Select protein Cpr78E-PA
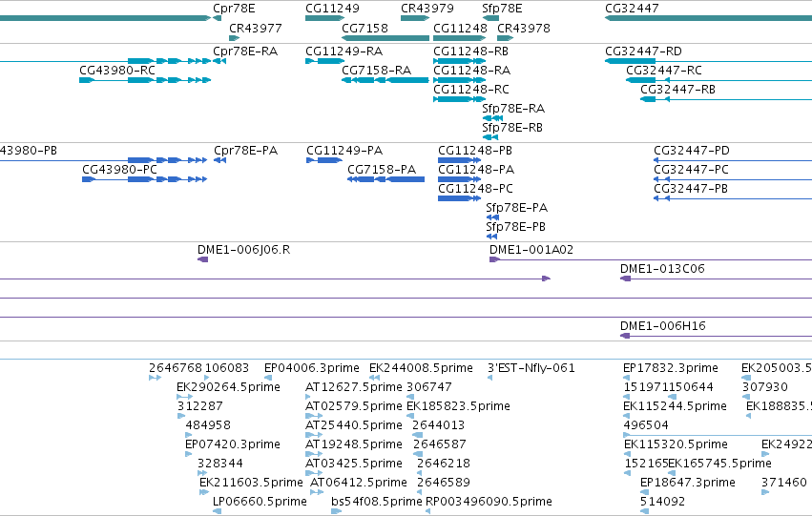 [x=245, y=151]
